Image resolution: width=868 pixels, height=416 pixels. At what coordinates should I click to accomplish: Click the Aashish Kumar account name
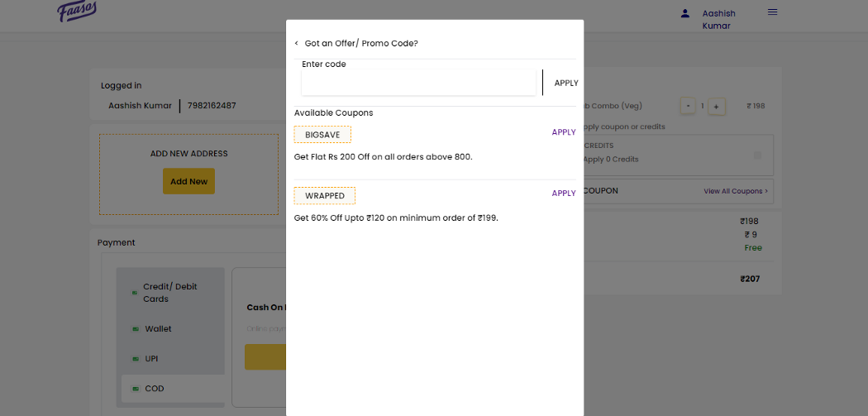pyautogui.click(x=718, y=20)
